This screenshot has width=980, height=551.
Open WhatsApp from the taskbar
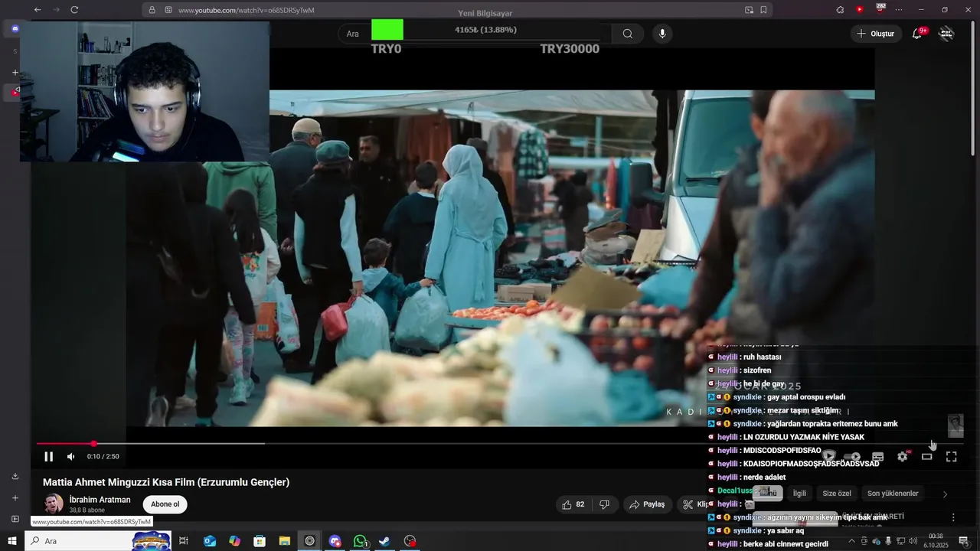click(x=360, y=541)
